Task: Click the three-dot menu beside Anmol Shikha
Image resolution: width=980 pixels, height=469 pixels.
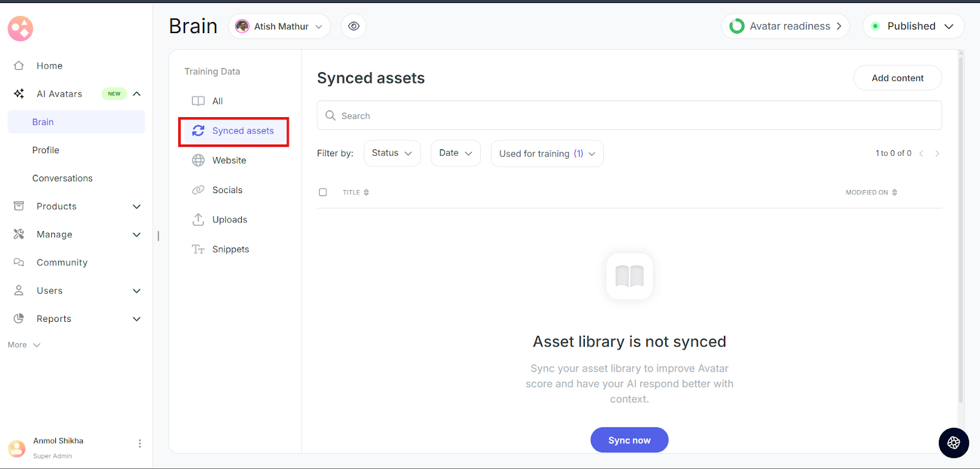Action: coord(140,443)
